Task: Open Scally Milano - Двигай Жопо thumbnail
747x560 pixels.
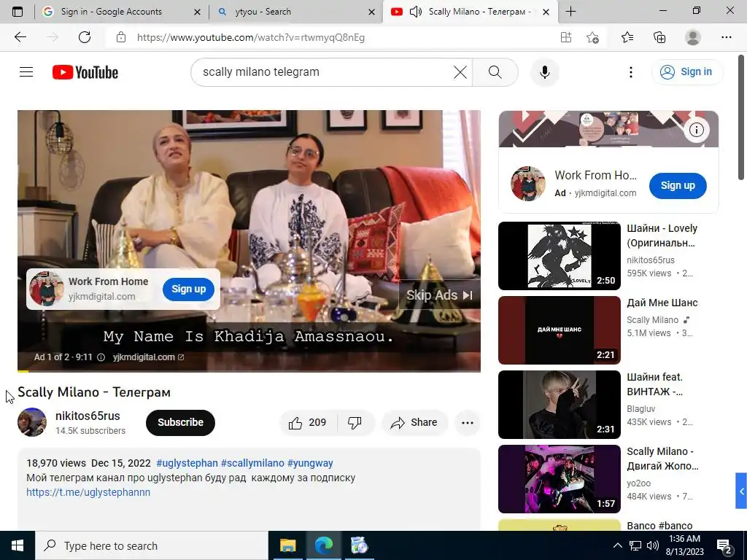Action: coord(560,478)
